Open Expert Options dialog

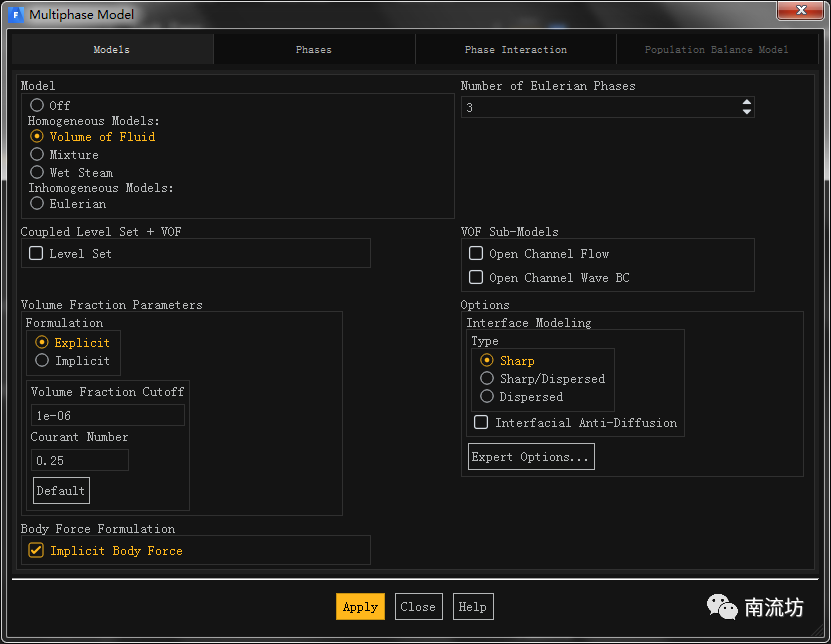click(531, 457)
